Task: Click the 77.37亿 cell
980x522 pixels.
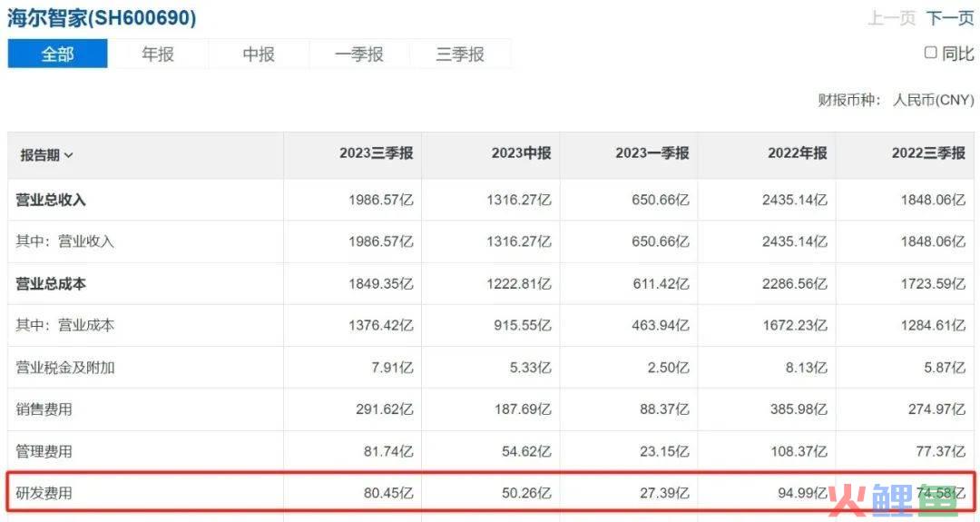Action: pyautogui.click(x=941, y=451)
